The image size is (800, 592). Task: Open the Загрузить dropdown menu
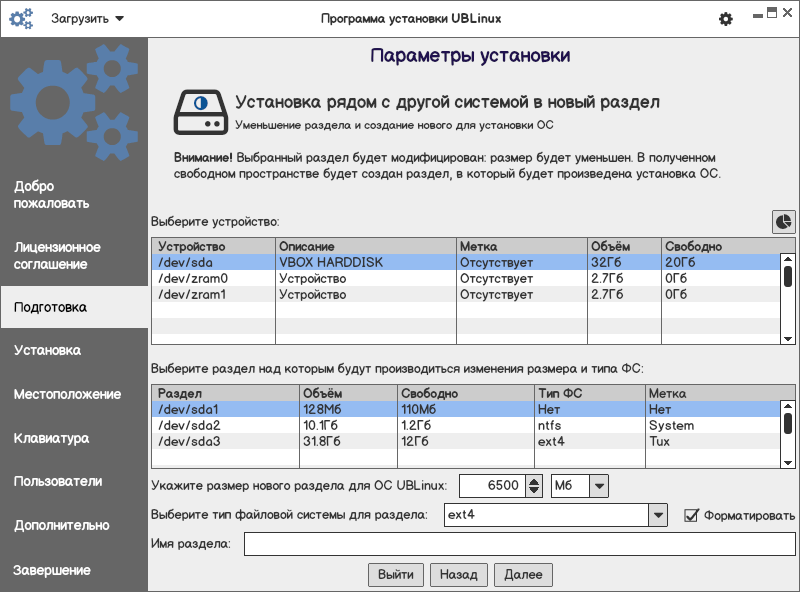[x=87, y=19]
